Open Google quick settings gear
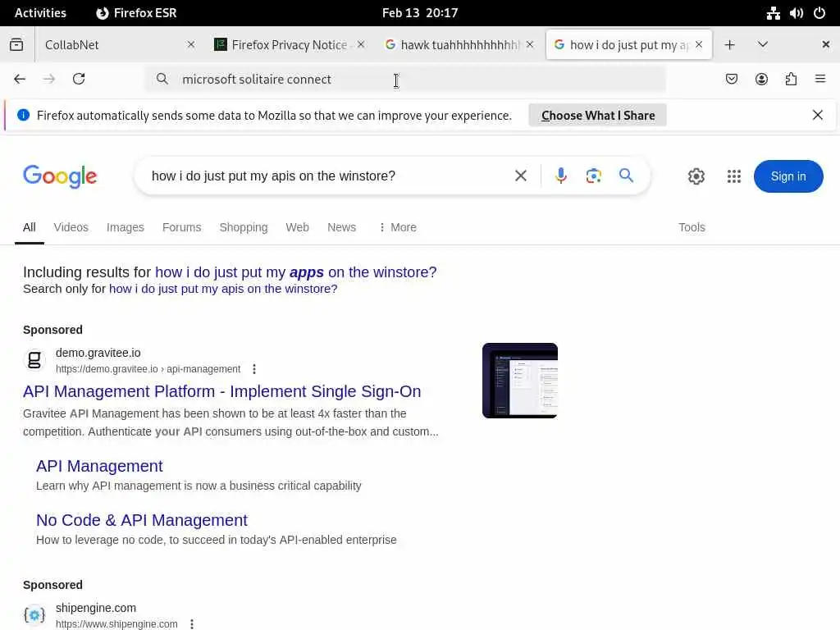This screenshot has width=840, height=630. pyautogui.click(x=696, y=176)
